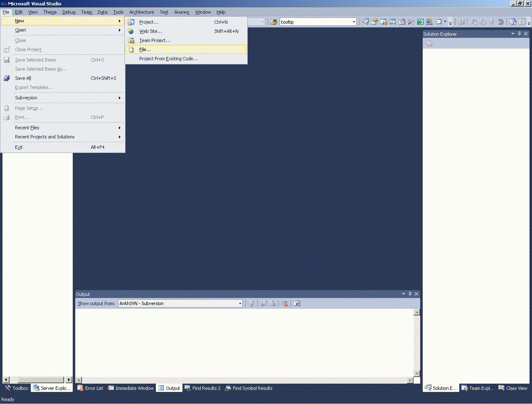The image size is (532, 404).
Task: Switch to the Find Results 2 tab
Action: point(202,388)
